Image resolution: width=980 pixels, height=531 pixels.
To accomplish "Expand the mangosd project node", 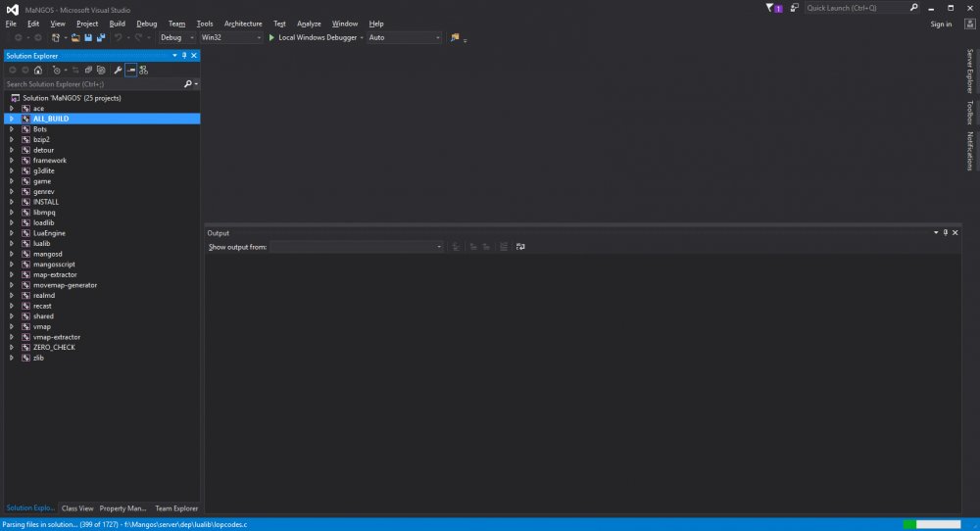I will click(11, 254).
